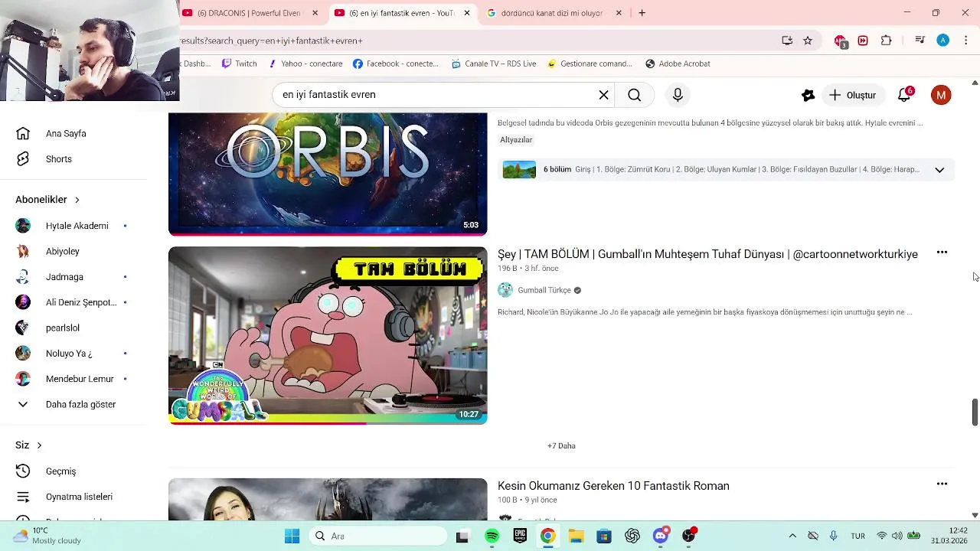Click the Windows Start button
This screenshot has height=551, width=980.
click(292, 536)
